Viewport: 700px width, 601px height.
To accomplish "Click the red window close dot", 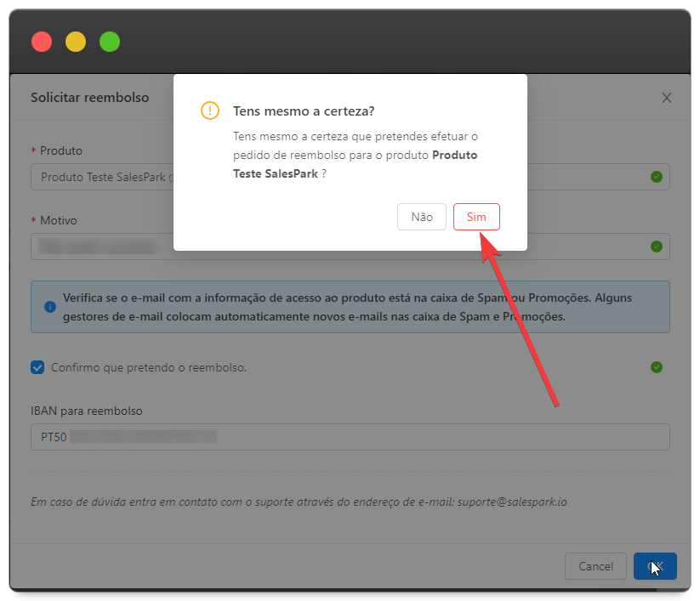I will [42, 42].
